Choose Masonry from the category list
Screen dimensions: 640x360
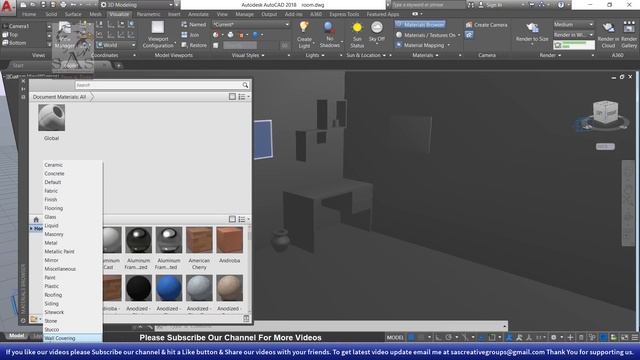54,234
